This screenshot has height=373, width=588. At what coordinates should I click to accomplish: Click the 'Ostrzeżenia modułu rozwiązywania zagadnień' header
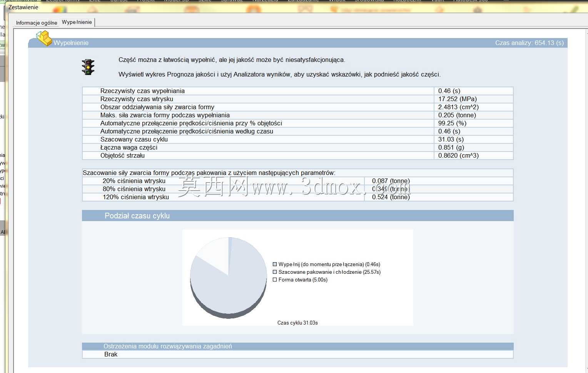point(297,346)
